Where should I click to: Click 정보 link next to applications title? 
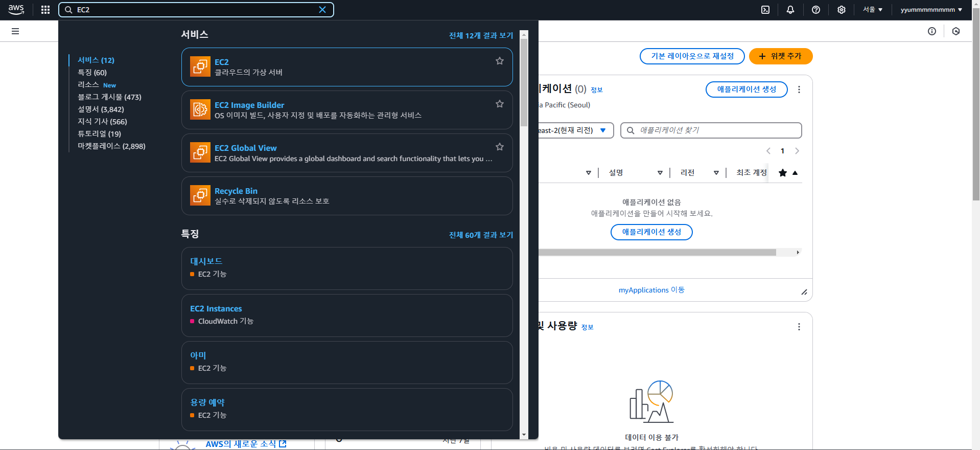point(597,90)
